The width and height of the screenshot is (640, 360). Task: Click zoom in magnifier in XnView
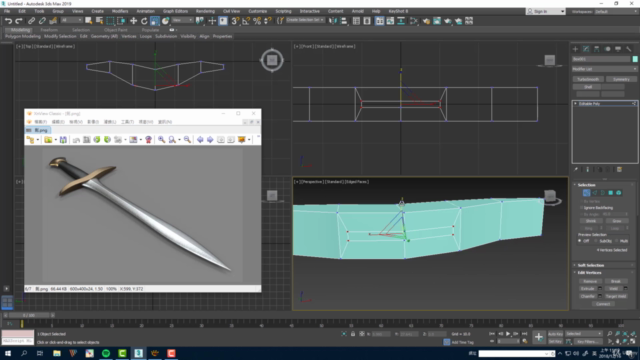(162, 140)
